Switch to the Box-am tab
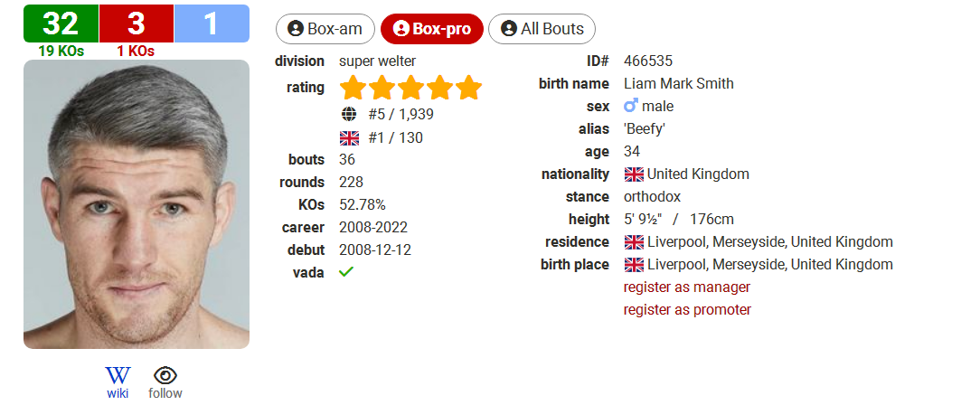Viewport: 980px width, 405px height. pos(325,29)
